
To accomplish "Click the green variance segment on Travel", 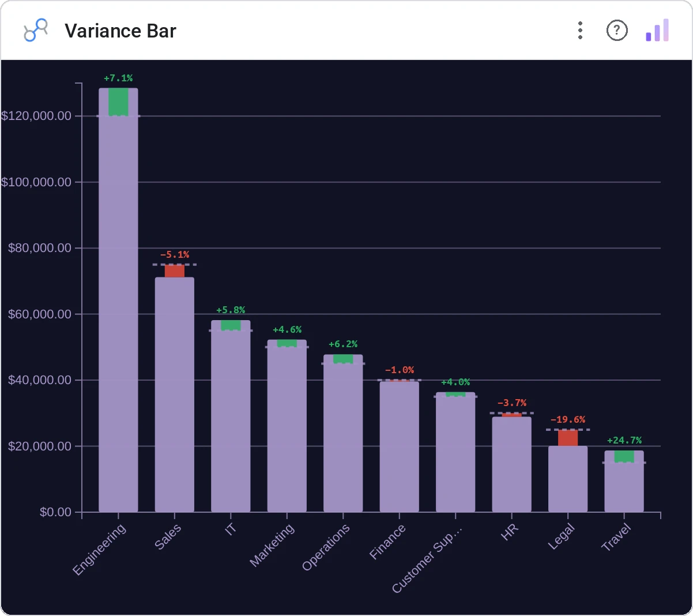I will coord(624,456).
